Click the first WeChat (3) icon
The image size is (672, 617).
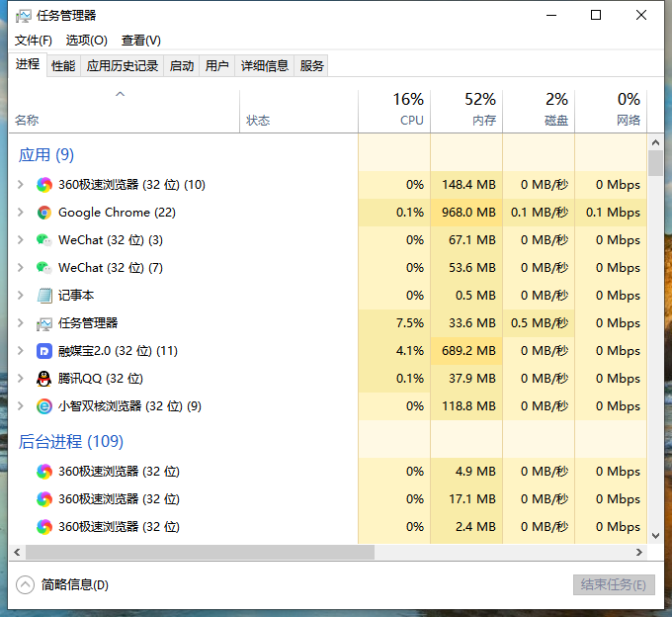[x=44, y=240]
